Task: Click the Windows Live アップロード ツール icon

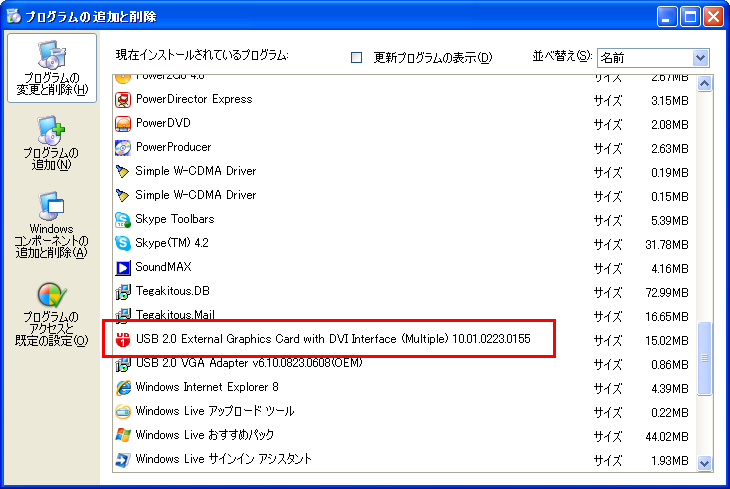Action: [123, 412]
